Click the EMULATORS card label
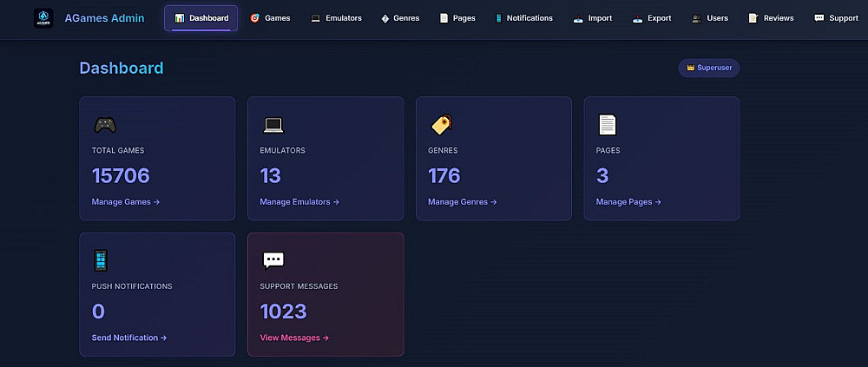Image resolution: width=868 pixels, height=367 pixels. pyautogui.click(x=282, y=150)
